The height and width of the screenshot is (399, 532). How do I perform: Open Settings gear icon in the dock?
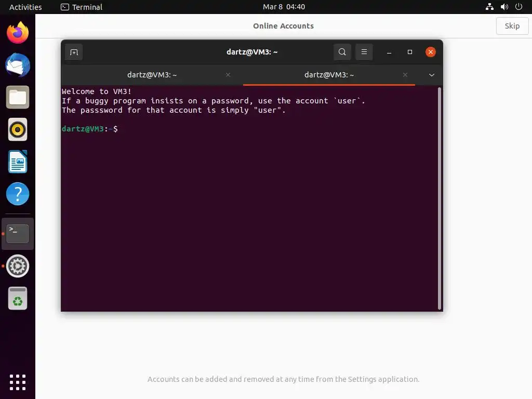pyautogui.click(x=18, y=266)
